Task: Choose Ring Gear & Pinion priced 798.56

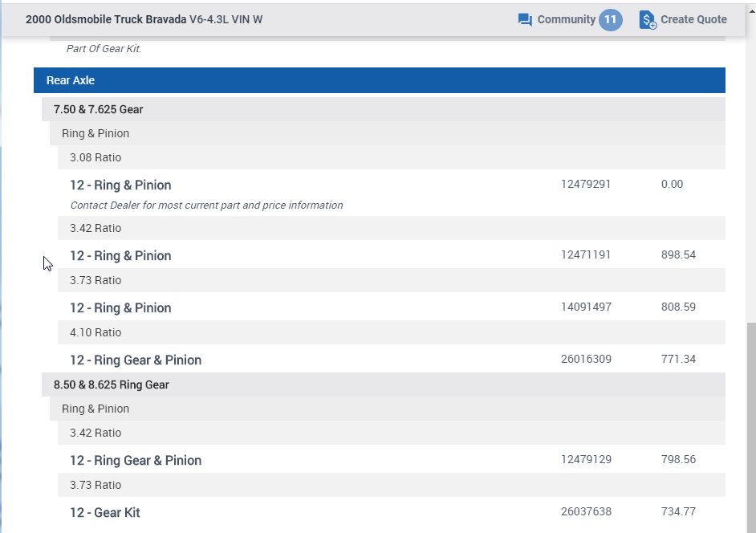Action: pos(136,461)
